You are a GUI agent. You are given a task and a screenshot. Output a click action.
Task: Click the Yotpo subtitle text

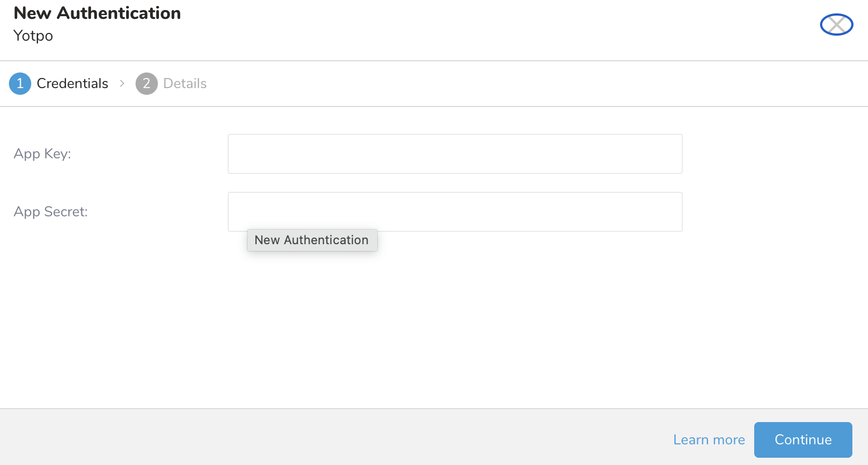pos(33,36)
